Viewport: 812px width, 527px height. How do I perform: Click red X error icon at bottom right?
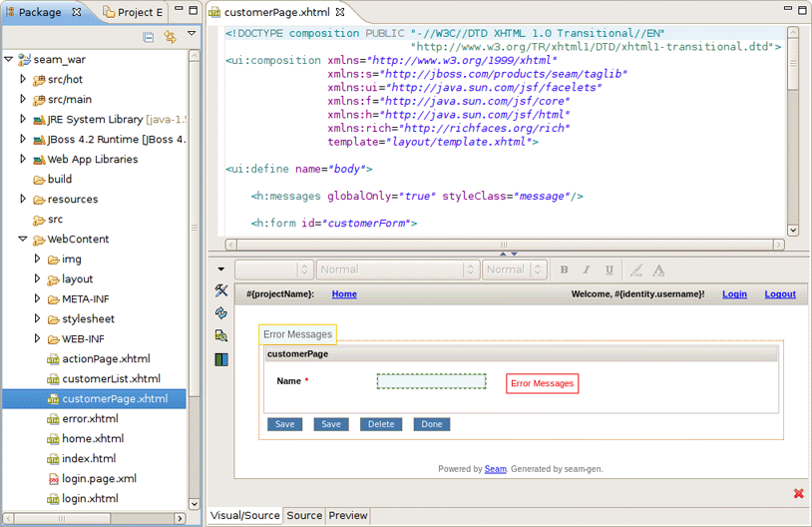click(799, 493)
